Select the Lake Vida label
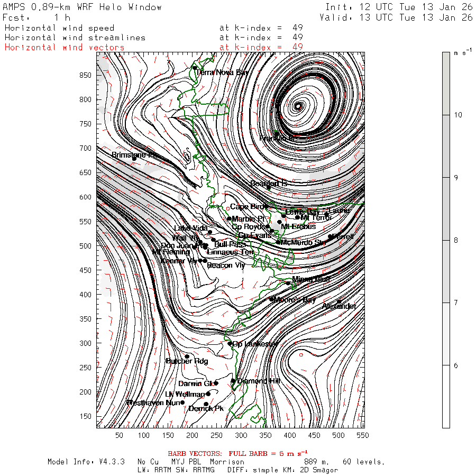 point(191,228)
